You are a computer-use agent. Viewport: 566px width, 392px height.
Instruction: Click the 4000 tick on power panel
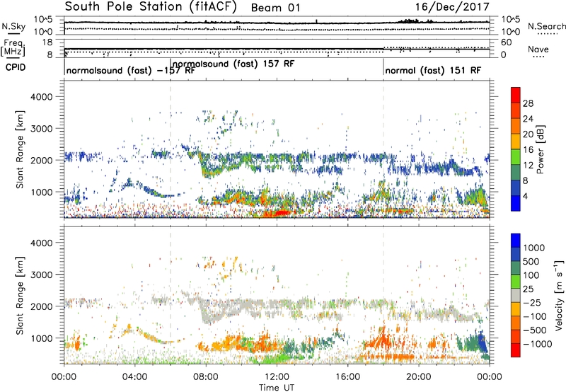[41, 97]
